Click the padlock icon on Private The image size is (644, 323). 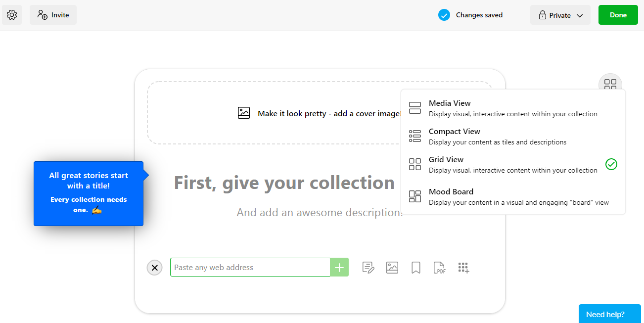543,15
